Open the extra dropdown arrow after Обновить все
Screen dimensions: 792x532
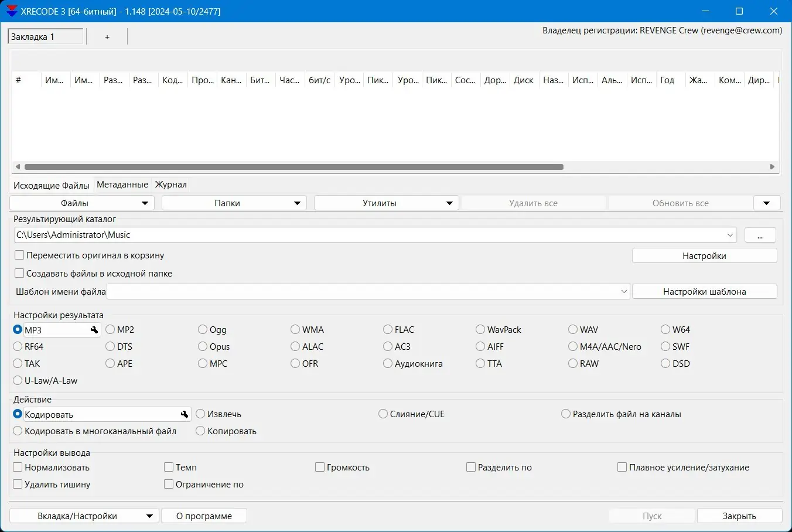click(766, 203)
